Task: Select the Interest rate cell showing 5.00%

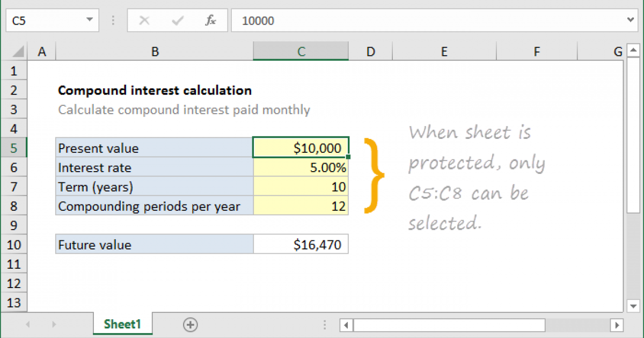Action: 301,167
